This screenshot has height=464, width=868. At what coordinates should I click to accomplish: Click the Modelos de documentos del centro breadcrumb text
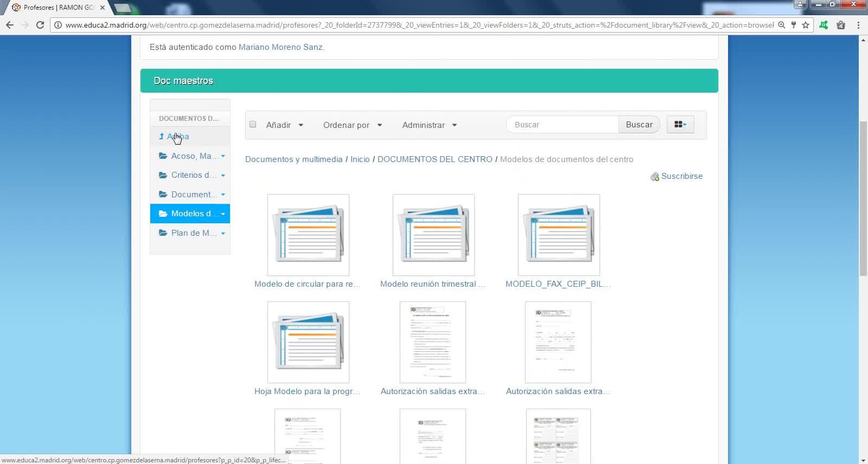(566, 159)
